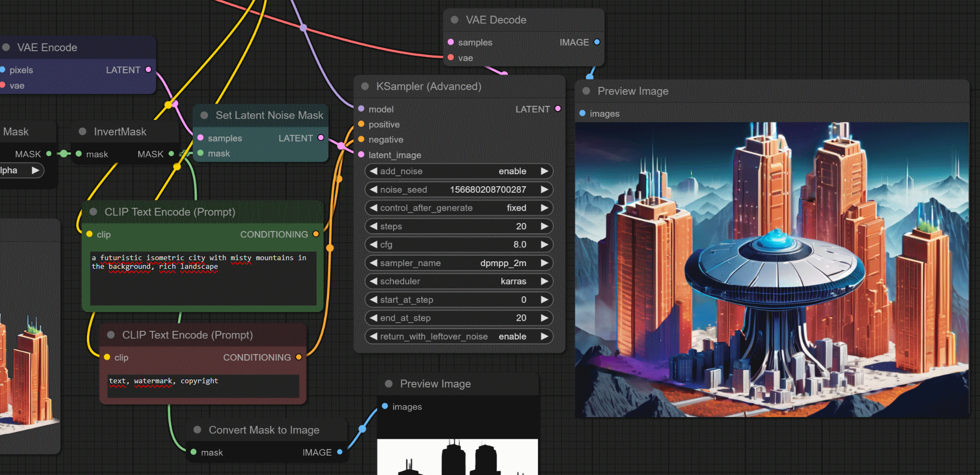Click the model input port on KSampler

point(361,109)
